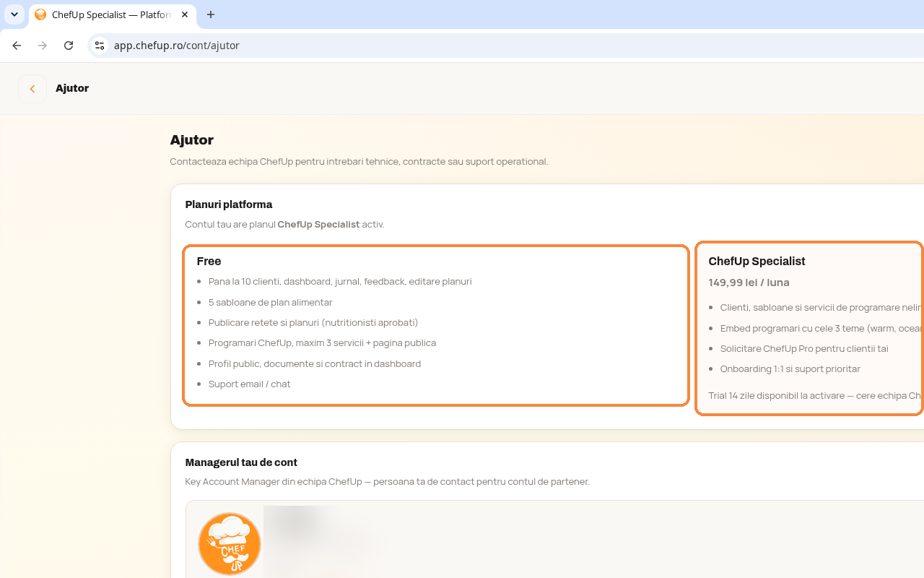Open a new tab with plus icon
924x578 pixels.
[211, 14]
